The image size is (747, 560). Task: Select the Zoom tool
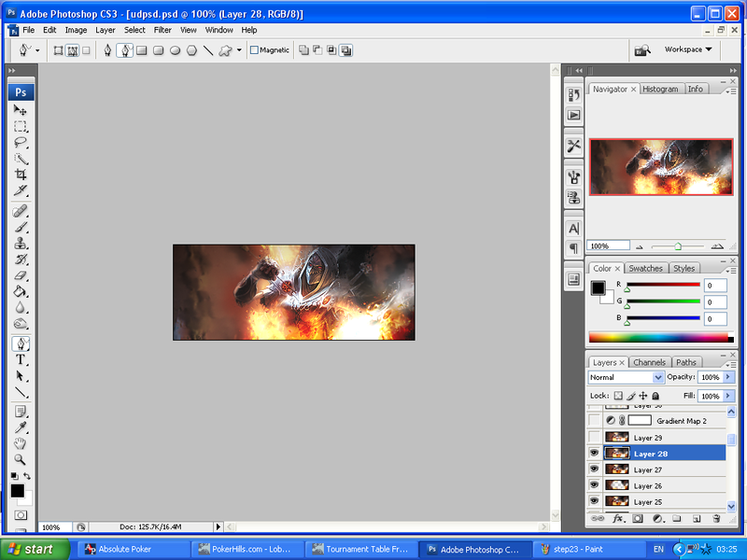pos(20,460)
